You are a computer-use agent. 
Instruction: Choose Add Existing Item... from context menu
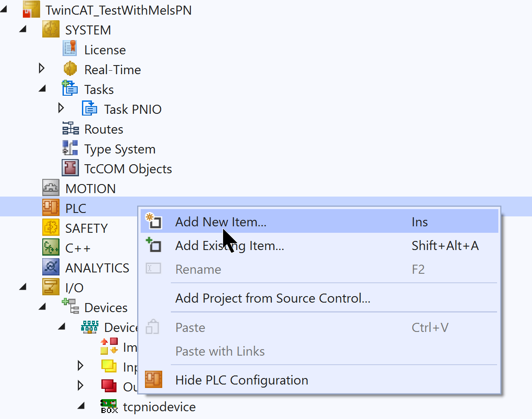click(x=319, y=245)
